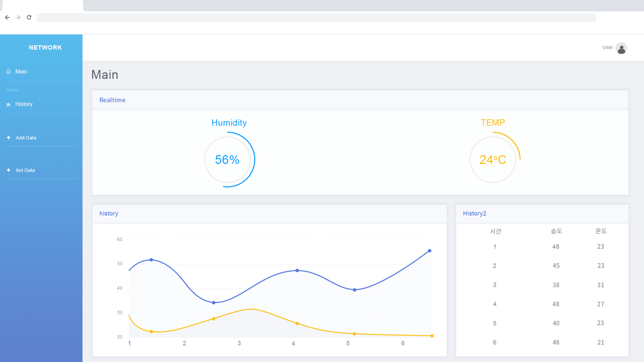Image resolution: width=644 pixels, height=362 pixels.
Task: Expand the History2 panel header
Action: pos(474,213)
